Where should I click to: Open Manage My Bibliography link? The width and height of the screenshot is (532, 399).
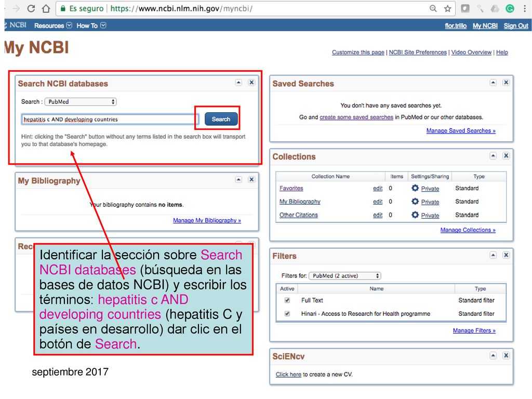207,220
